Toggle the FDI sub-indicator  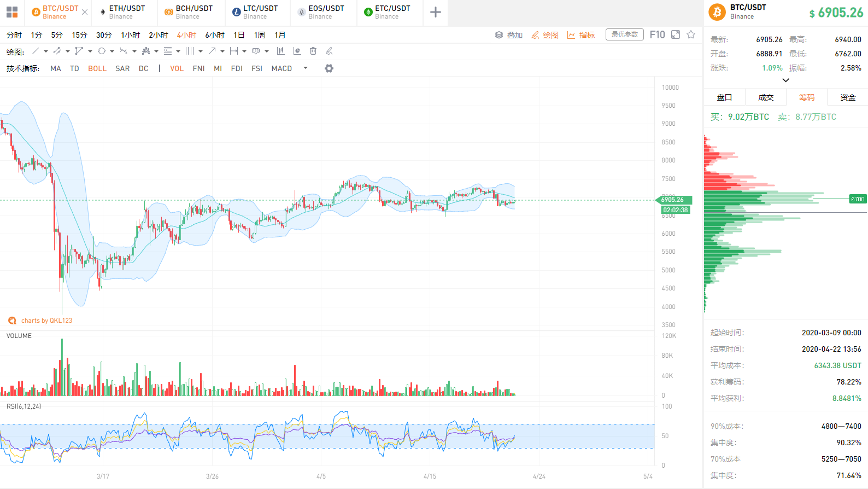tap(237, 68)
